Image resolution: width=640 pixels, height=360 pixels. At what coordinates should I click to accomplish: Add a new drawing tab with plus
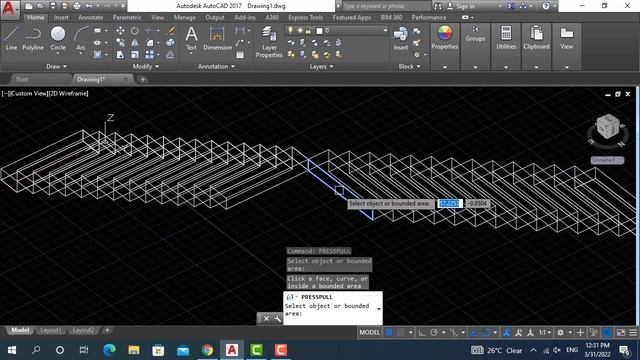click(143, 80)
